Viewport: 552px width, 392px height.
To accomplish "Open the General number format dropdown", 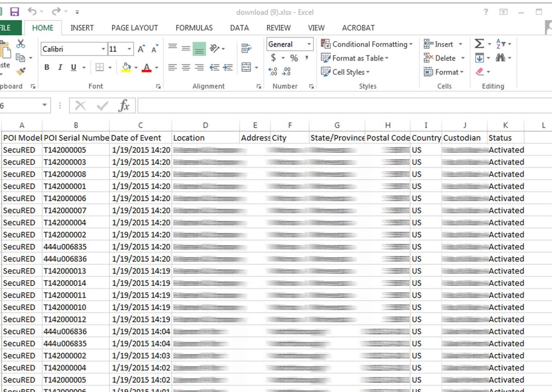I will tap(289, 44).
